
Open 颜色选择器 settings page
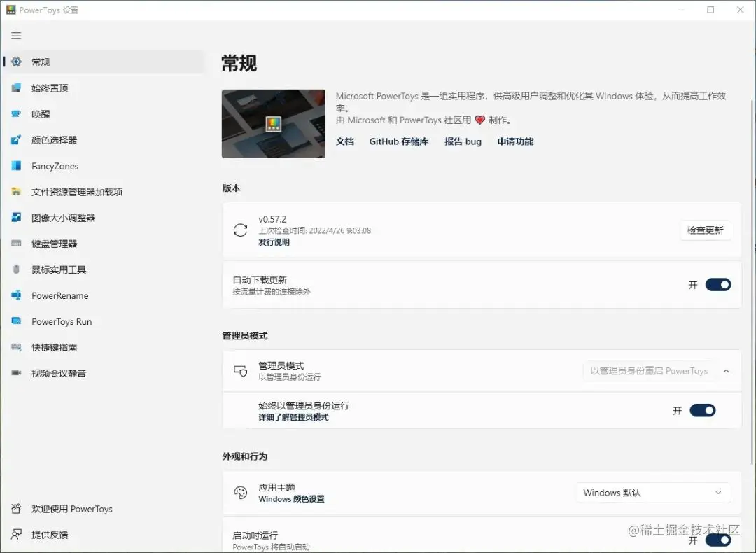click(104, 140)
